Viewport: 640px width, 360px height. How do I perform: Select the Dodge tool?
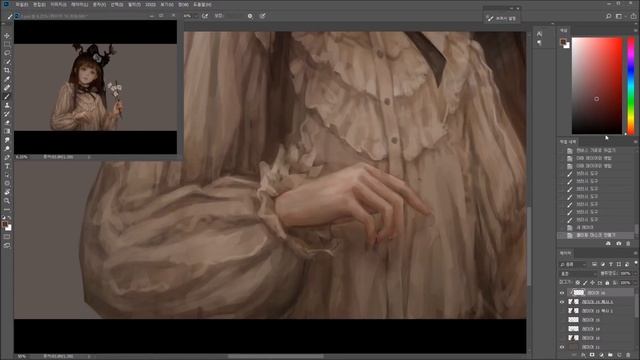click(7, 149)
